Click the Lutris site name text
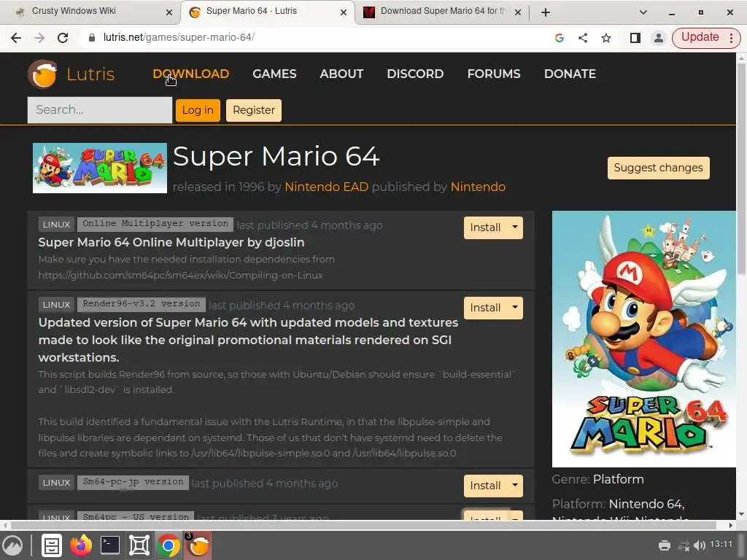The image size is (747, 560). [x=90, y=74]
